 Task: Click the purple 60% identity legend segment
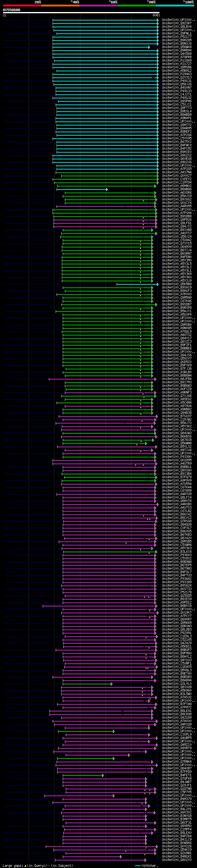click(x=99, y=6)
